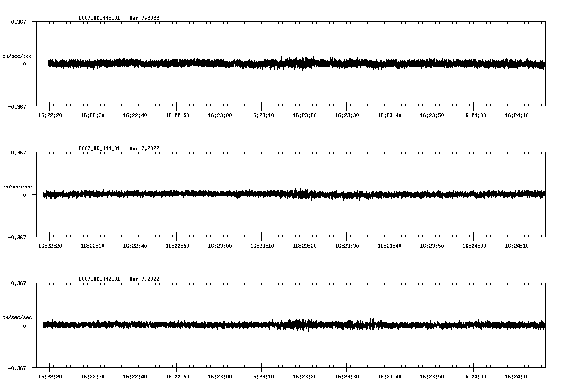This screenshot has height=392, width=576.
Task: Click 16:22:40 time label under HNE plot
Action: 135,115
